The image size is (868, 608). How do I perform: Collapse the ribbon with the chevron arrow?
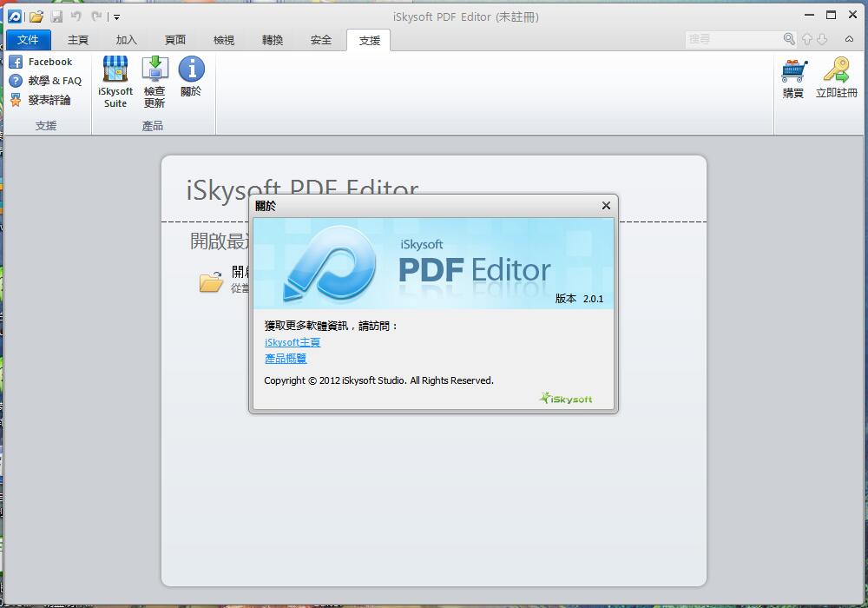(850, 39)
